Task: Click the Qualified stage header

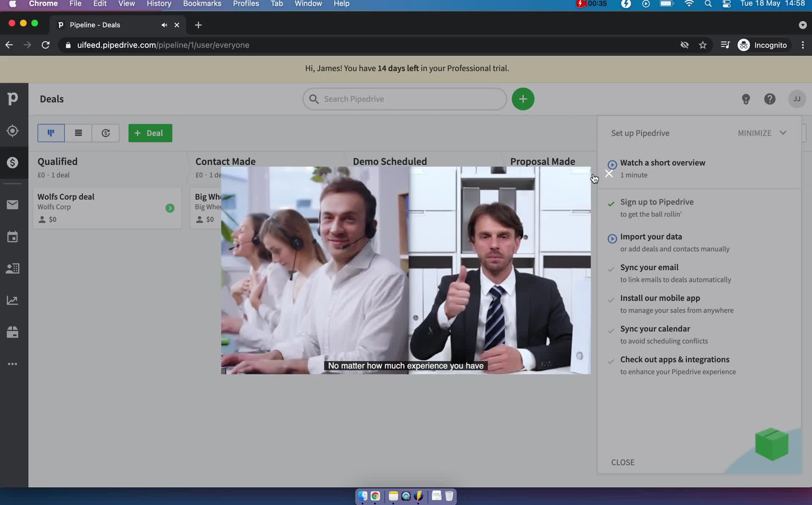Action: pos(58,162)
